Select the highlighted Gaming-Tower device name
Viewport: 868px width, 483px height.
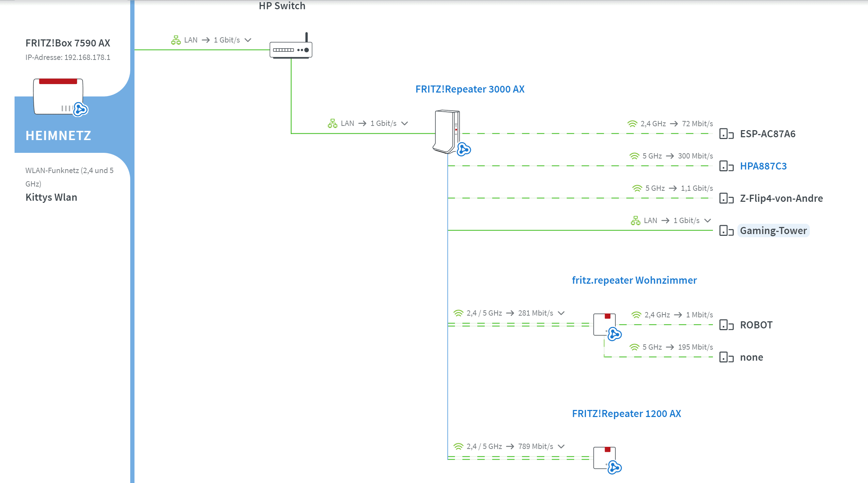pyautogui.click(x=773, y=231)
